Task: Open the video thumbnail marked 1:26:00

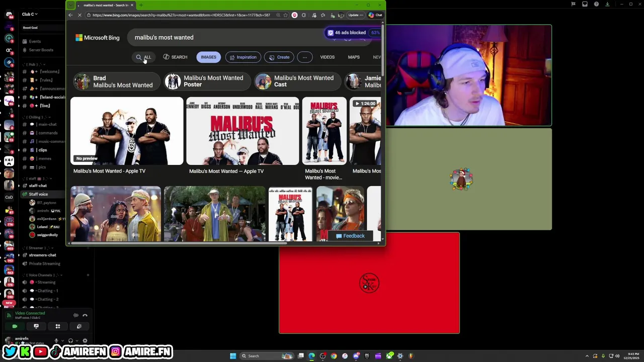Action: pos(365,131)
